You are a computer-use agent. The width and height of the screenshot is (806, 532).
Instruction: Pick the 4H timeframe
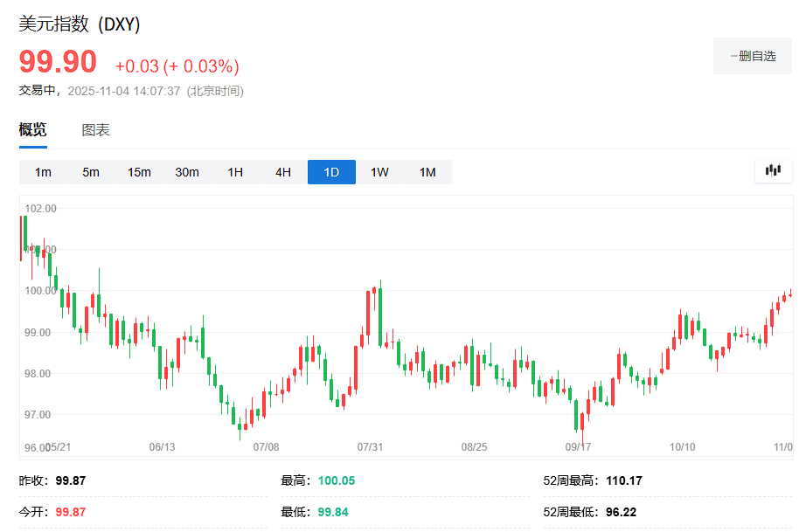pos(283,172)
